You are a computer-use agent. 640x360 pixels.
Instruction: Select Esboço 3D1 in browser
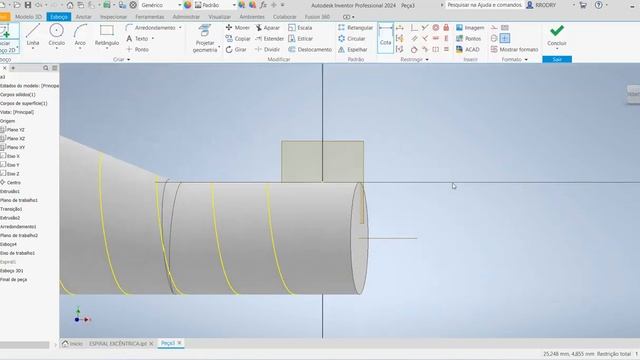12,271
